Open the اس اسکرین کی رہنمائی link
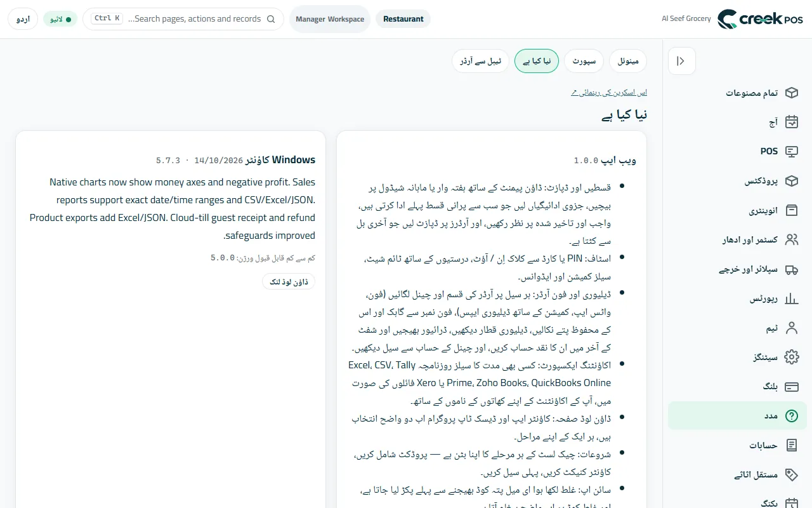Screen dimensions: 812x508 [x=609, y=93]
